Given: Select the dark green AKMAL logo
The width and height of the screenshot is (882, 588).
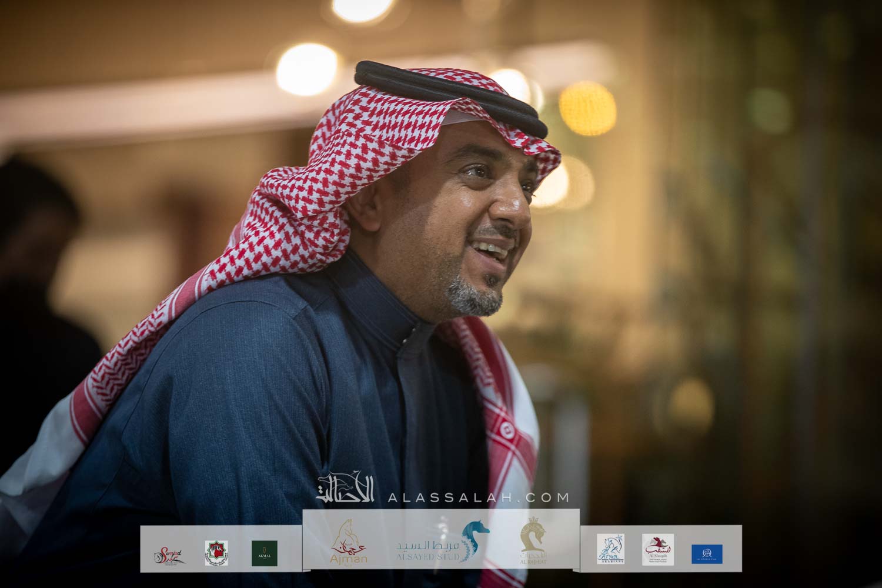Looking at the screenshot, I should pos(265,553).
